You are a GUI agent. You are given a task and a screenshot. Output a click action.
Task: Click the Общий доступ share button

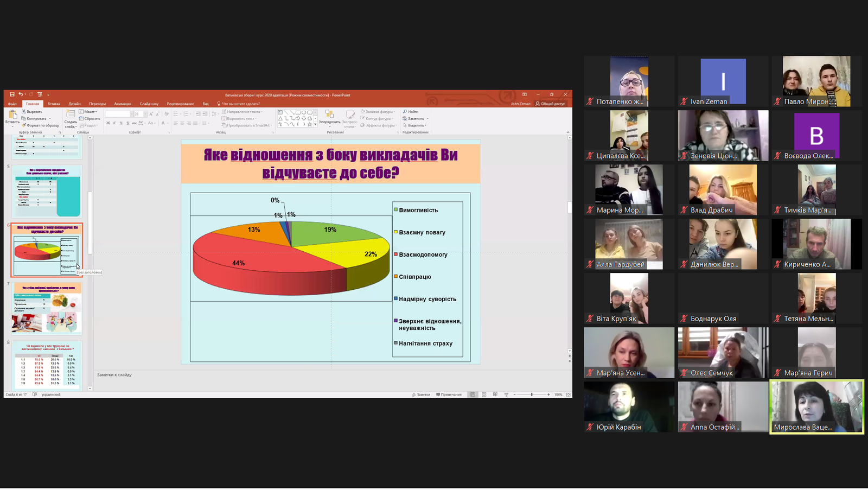click(551, 104)
